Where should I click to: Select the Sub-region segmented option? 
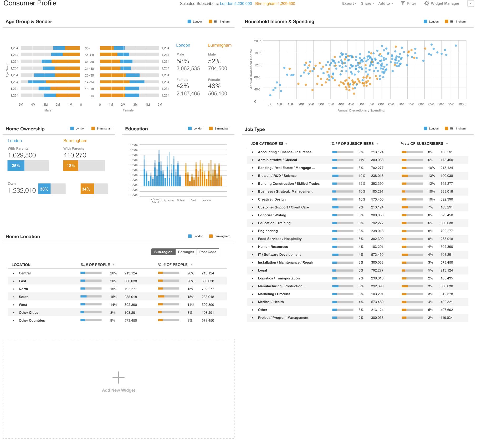[163, 252]
